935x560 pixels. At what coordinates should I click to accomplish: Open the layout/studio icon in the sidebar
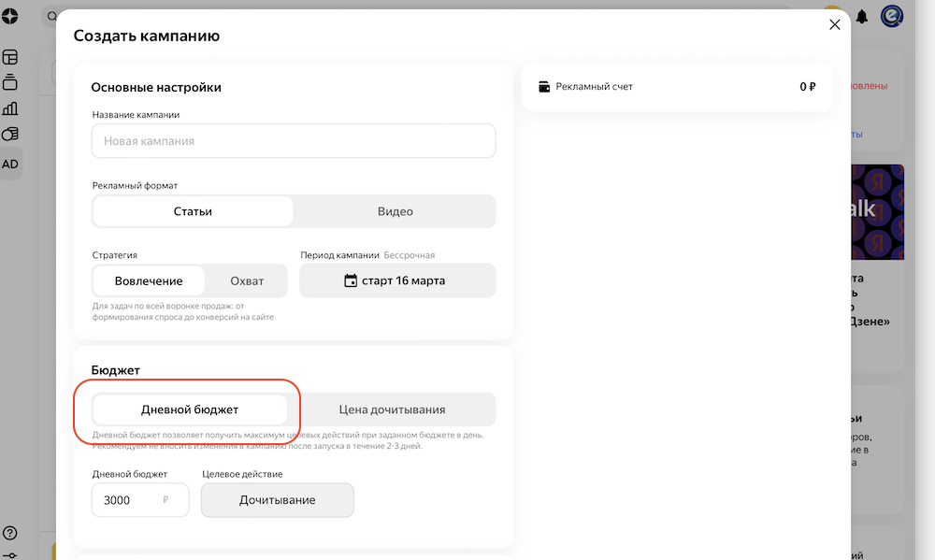pos(10,57)
